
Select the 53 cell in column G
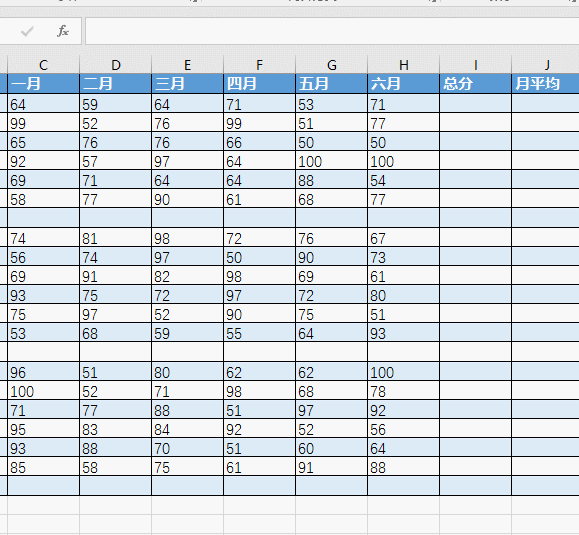click(332, 104)
